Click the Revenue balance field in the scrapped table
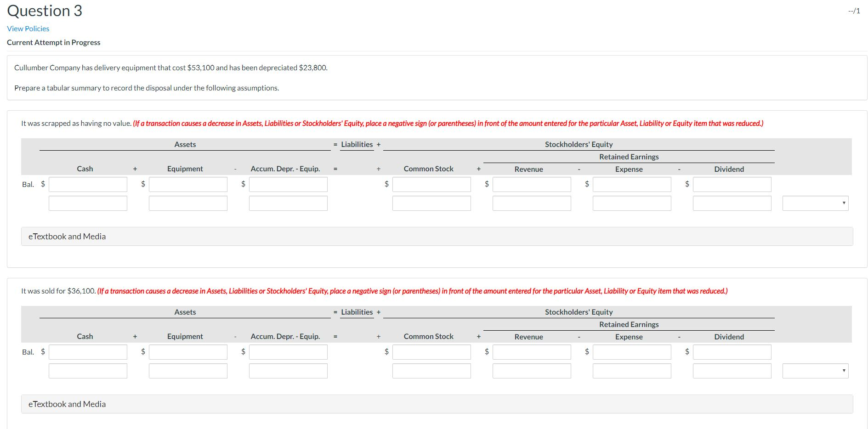Screen dimensions: 868x429 pyautogui.click(x=531, y=184)
